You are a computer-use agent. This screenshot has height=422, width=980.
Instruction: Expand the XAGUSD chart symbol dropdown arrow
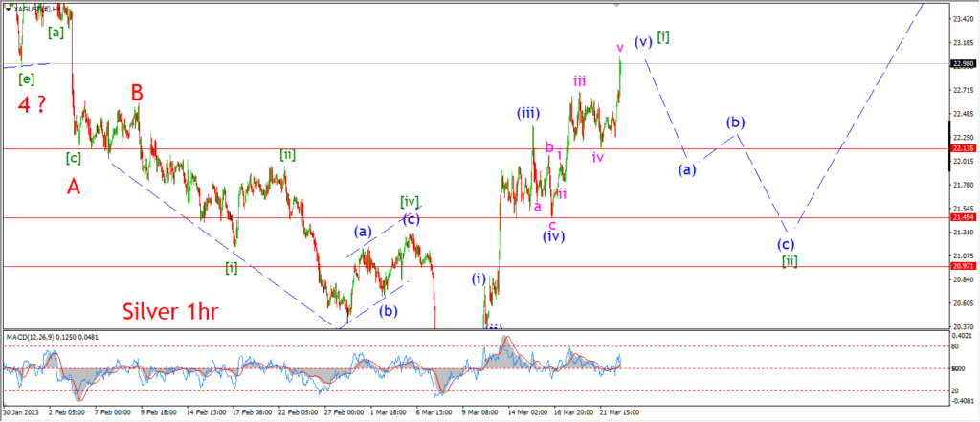coord(8,10)
